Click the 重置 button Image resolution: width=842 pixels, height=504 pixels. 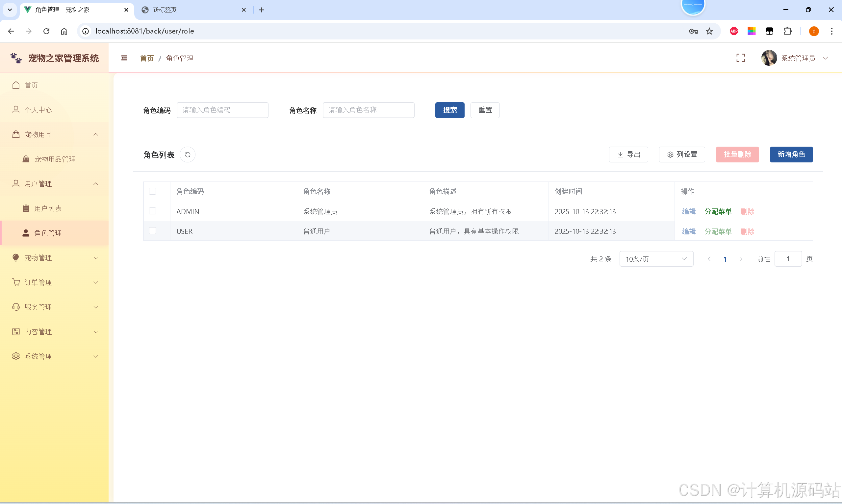point(485,110)
